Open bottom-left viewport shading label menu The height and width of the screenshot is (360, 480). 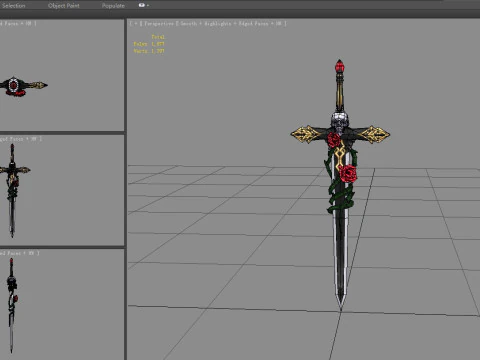19,253
